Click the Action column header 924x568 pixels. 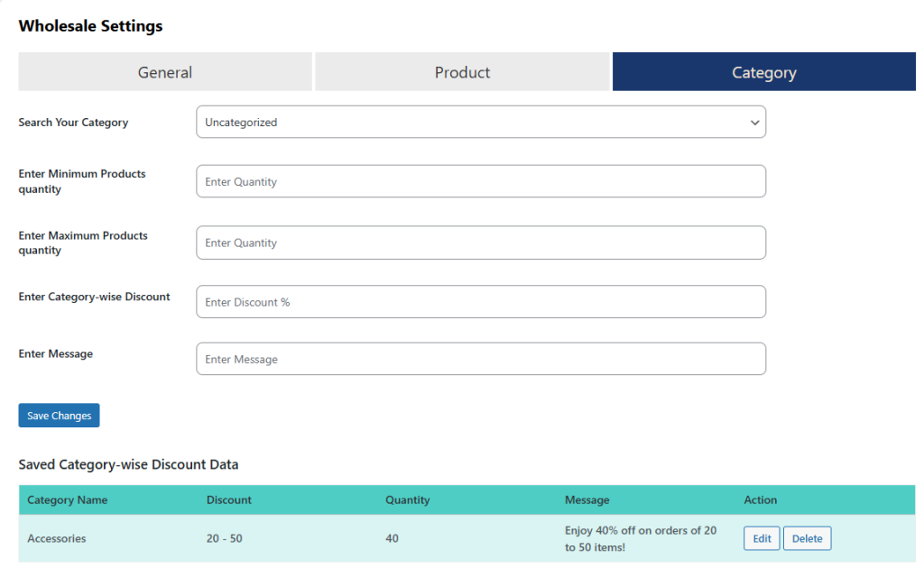(761, 499)
